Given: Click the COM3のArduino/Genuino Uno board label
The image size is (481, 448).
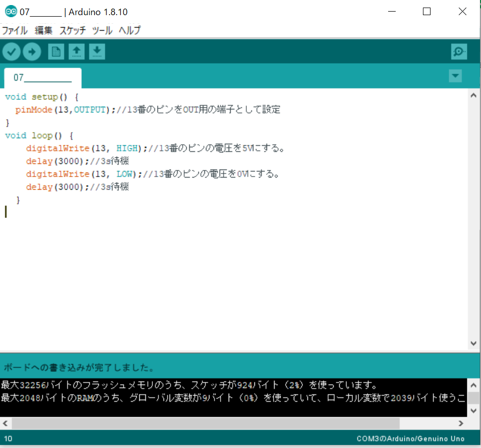Looking at the screenshot, I should coord(410,439).
